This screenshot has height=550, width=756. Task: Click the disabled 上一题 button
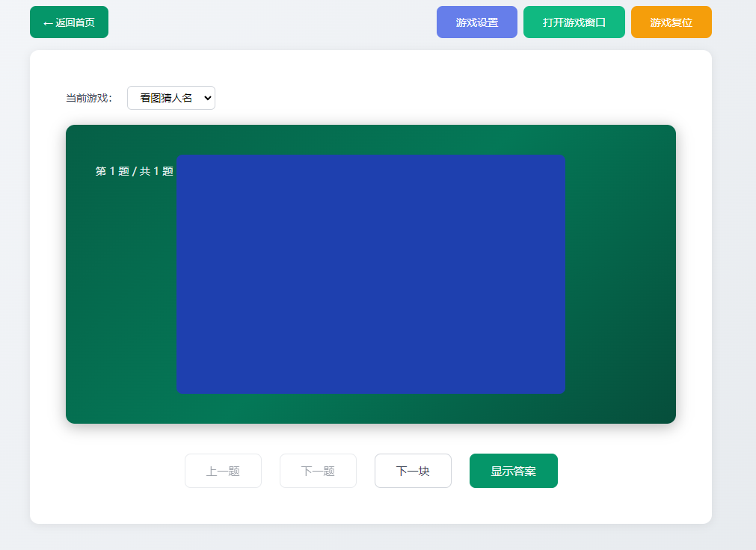point(223,470)
